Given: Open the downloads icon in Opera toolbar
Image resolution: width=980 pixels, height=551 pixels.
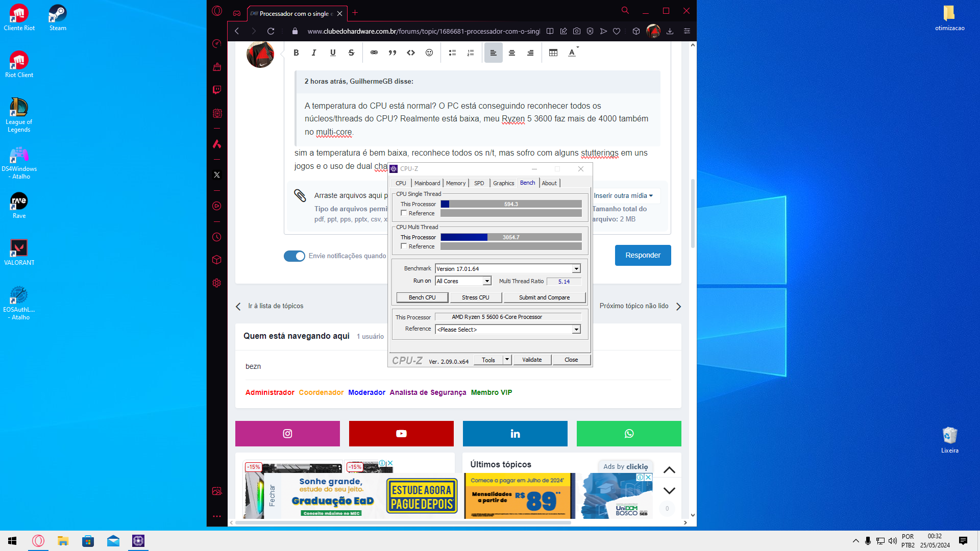Looking at the screenshot, I should [670, 31].
